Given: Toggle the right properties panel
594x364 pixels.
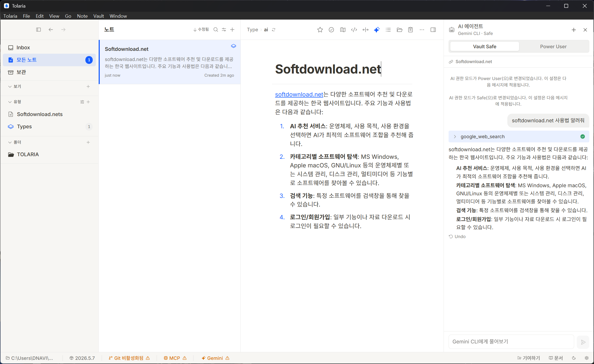Looking at the screenshot, I should [433, 30].
